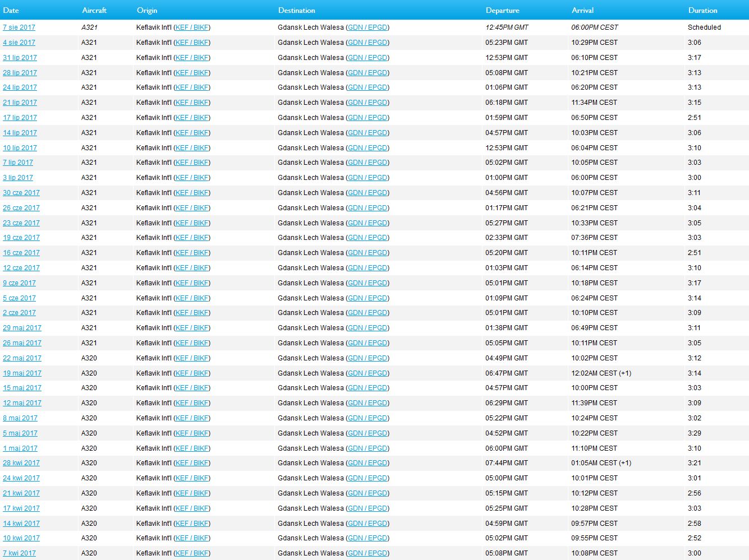Click GDN / EPGD link in 19 maj 2017 row

coord(367,373)
